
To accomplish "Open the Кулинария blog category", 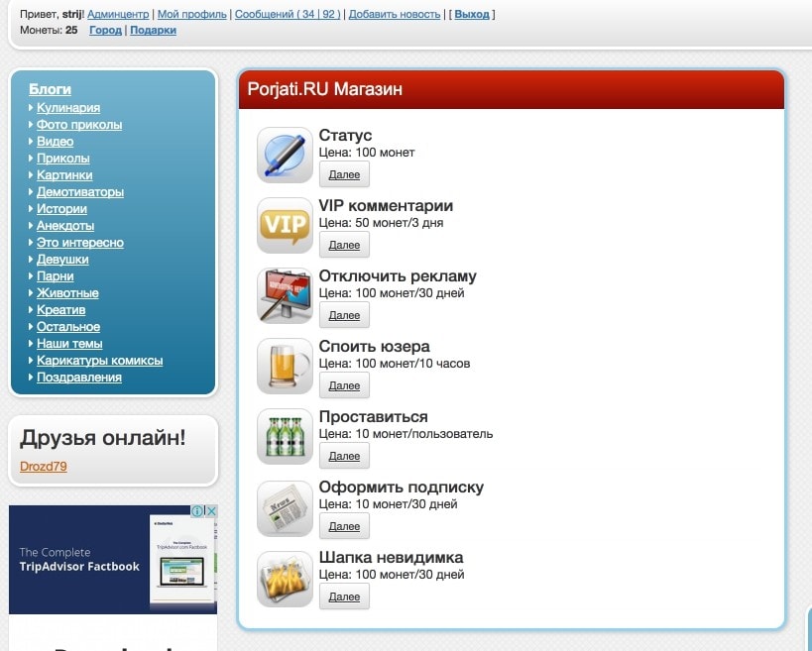I will pos(68,108).
